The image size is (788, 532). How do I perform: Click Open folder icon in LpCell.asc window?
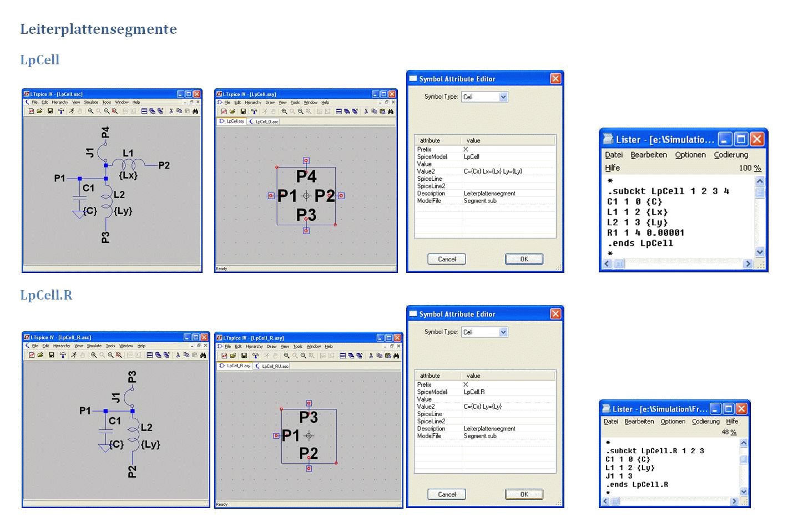click(x=40, y=111)
